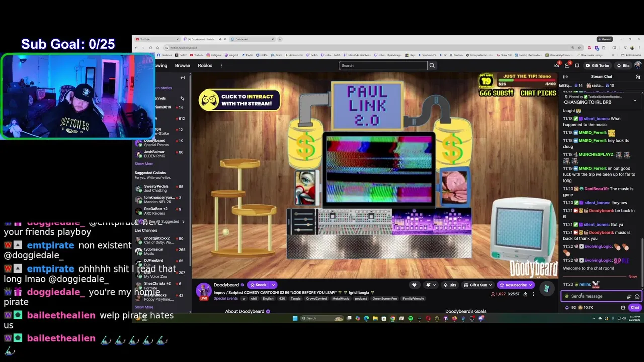Open the user profile avatar menu

pyautogui.click(x=638, y=65)
